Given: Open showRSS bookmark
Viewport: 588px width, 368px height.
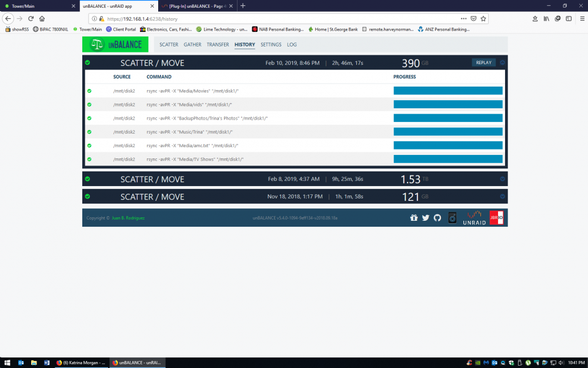Looking at the screenshot, I should (17, 29).
